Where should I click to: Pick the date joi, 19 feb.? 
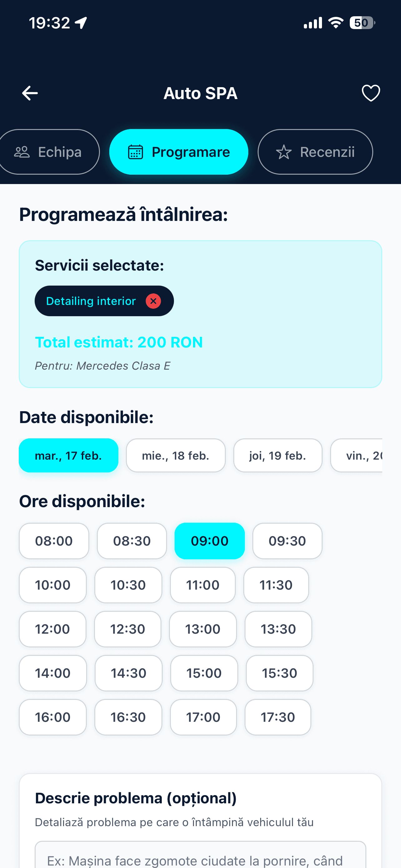point(277,456)
